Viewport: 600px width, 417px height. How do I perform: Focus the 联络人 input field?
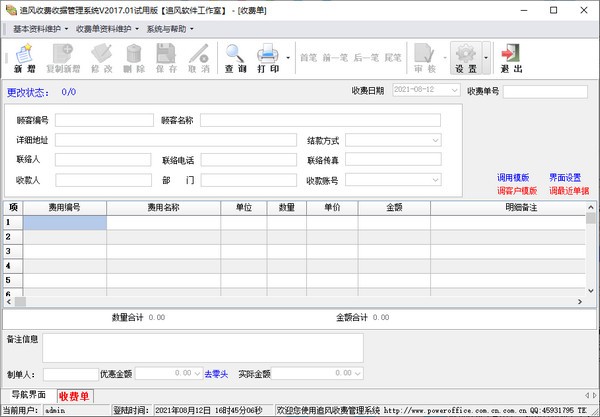pyautogui.click(x=103, y=160)
